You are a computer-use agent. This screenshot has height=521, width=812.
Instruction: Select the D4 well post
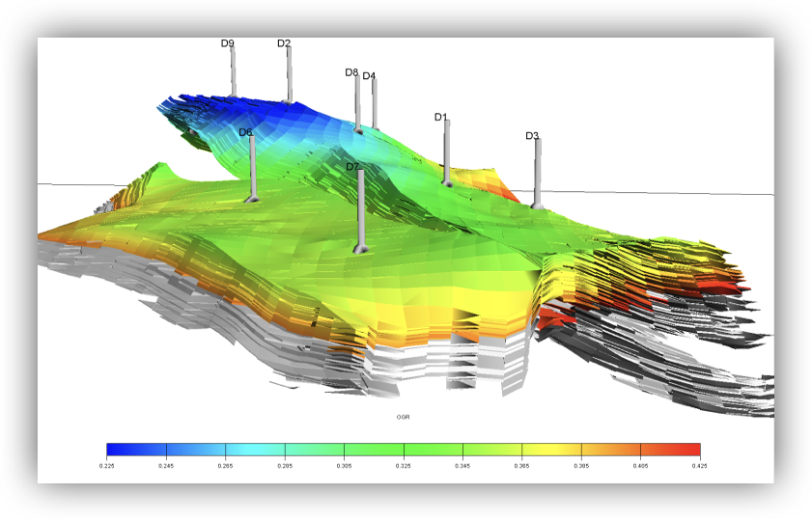375,104
